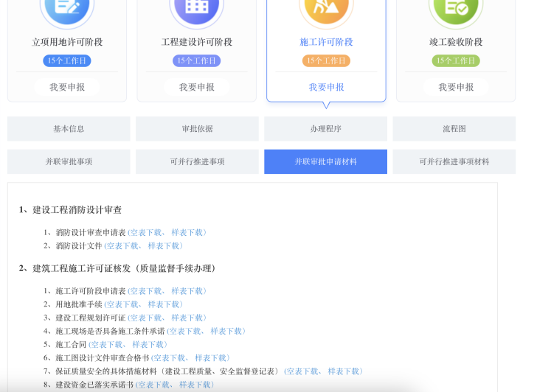Show the 流程图 tab
The height and width of the screenshot is (392, 537).
tap(454, 129)
